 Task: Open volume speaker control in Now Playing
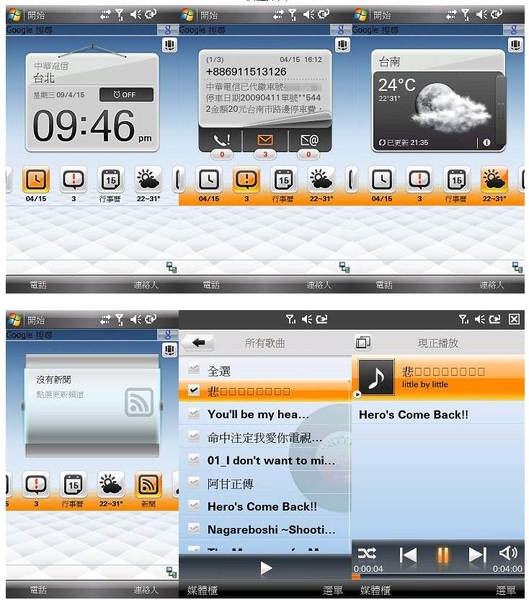click(508, 553)
